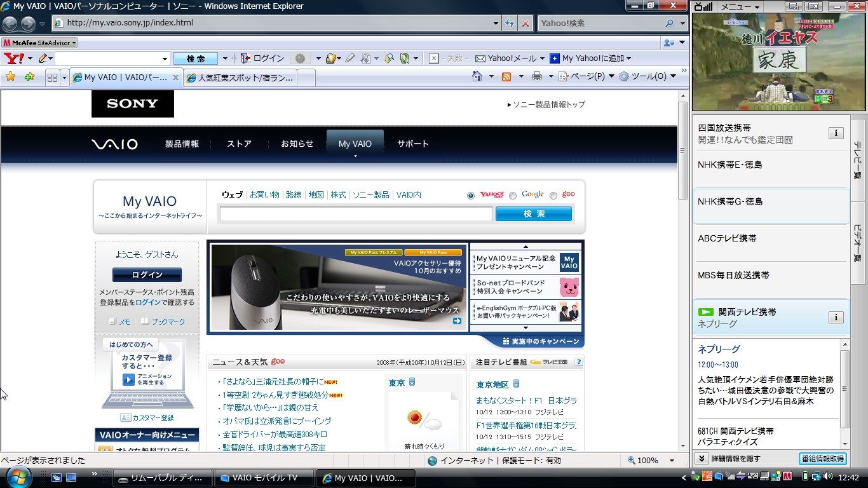Image resolution: width=868 pixels, height=488 pixels.
Task: Click the TV window compact-size icon
Action: (x=793, y=6)
